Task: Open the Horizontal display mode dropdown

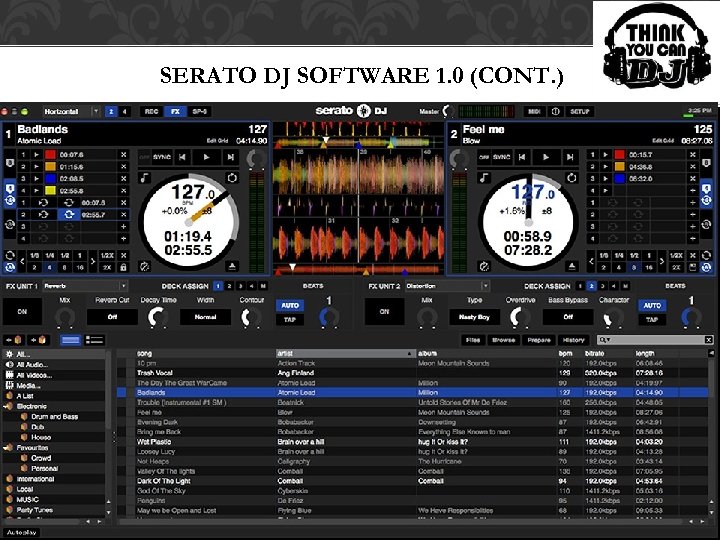Action: pos(71,112)
